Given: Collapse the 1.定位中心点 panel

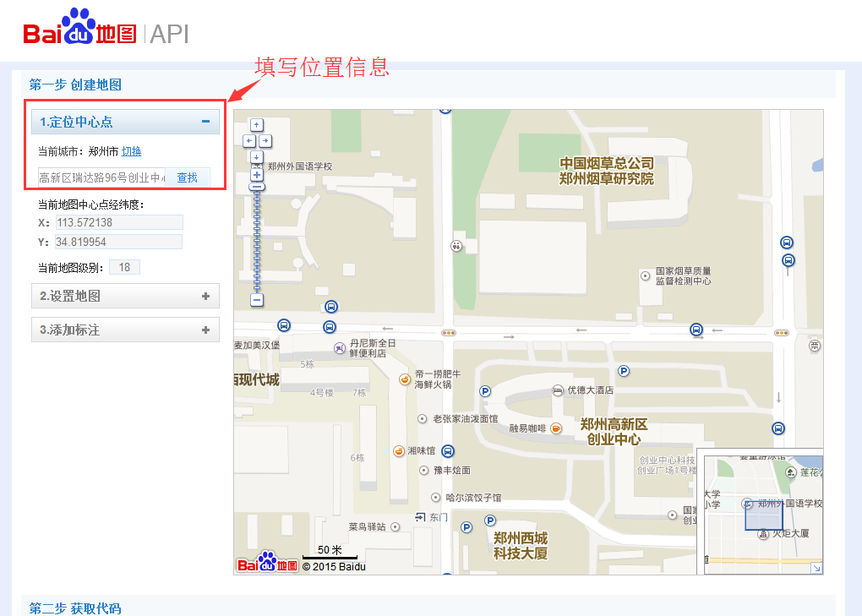Looking at the screenshot, I should (x=205, y=122).
